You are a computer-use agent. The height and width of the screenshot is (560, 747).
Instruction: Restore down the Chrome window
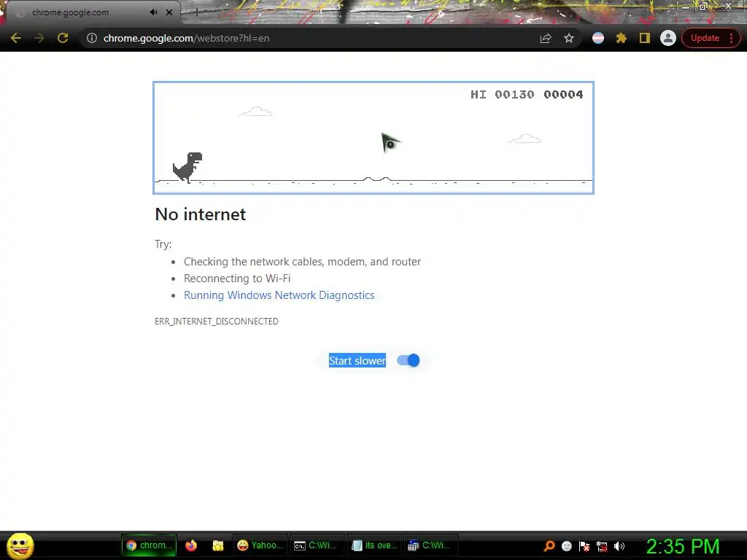(703, 6)
